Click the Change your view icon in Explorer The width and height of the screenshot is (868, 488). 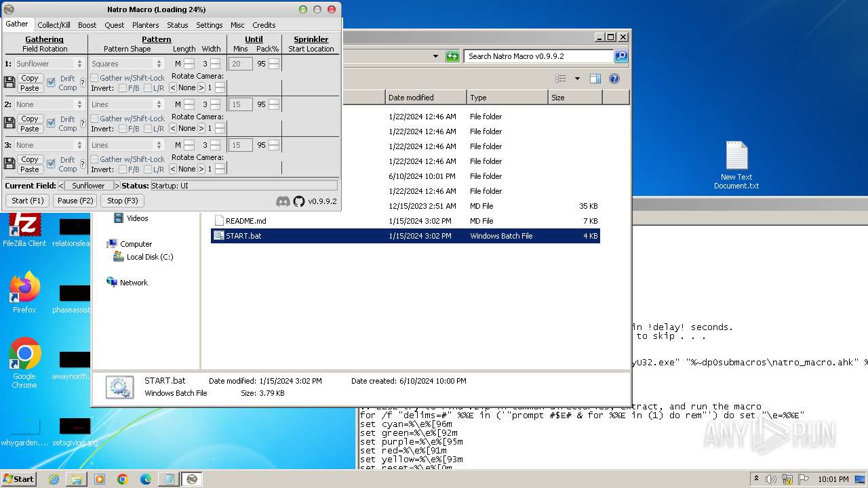[560, 79]
